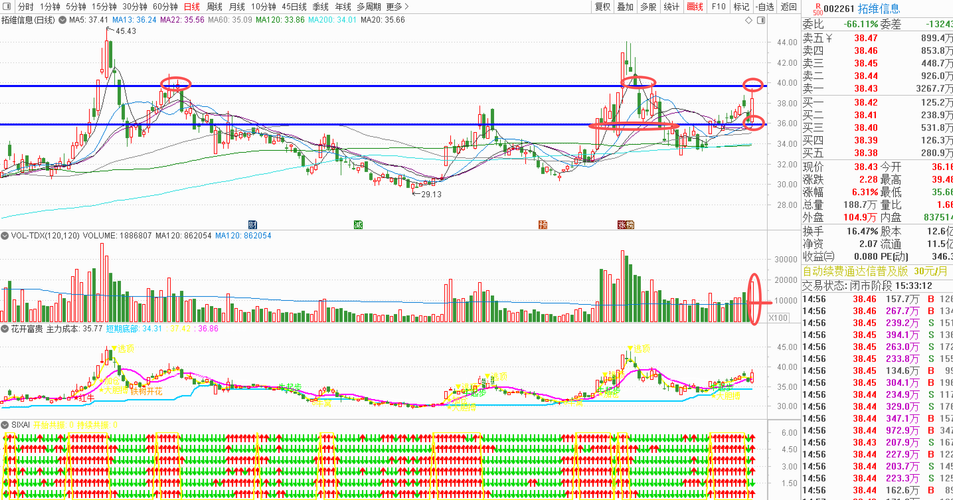This screenshot has height=500, width=953.
Task: Open the F10 company info
Action: [x=718, y=7]
